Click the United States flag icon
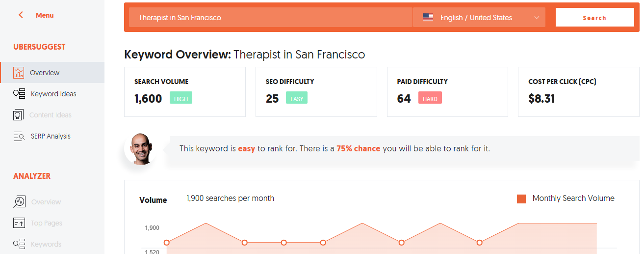 coord(428,18)
